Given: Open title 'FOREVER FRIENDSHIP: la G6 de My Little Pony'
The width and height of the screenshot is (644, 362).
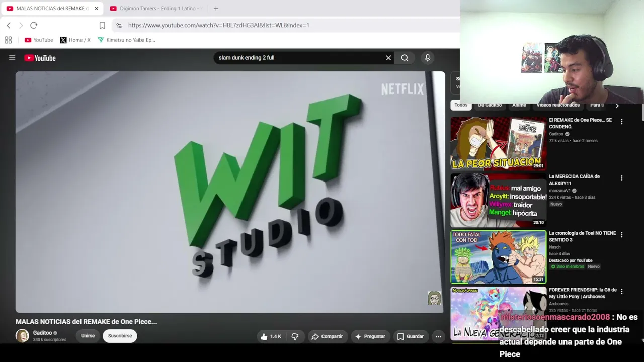Looking at the screenshot, I should click(583, 293).
